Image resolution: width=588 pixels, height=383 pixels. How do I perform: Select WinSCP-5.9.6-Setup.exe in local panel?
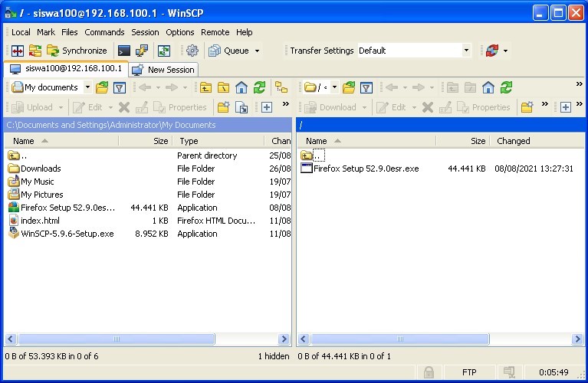click(x=67, y=234)
